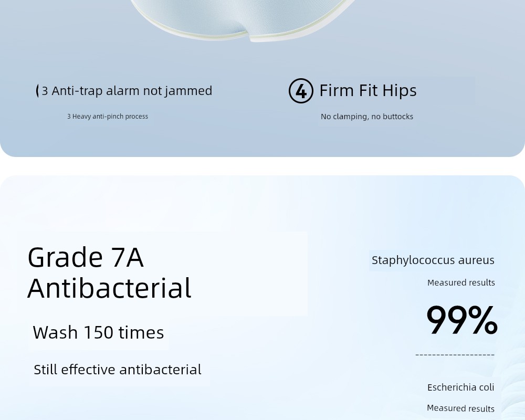Select the 'Staphylococcus aureus' label
Viewport: 525px width, 420px height.
(433, 260)
